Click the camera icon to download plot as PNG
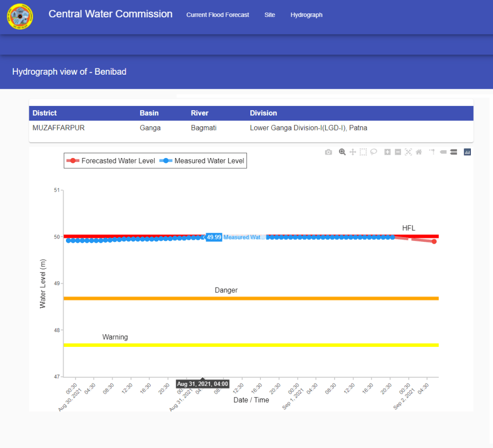493x448 pixels. coord(328,152)
